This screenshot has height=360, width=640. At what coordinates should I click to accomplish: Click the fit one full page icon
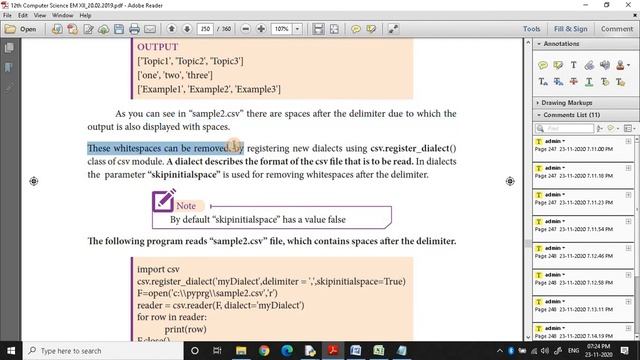coord(334,29)
